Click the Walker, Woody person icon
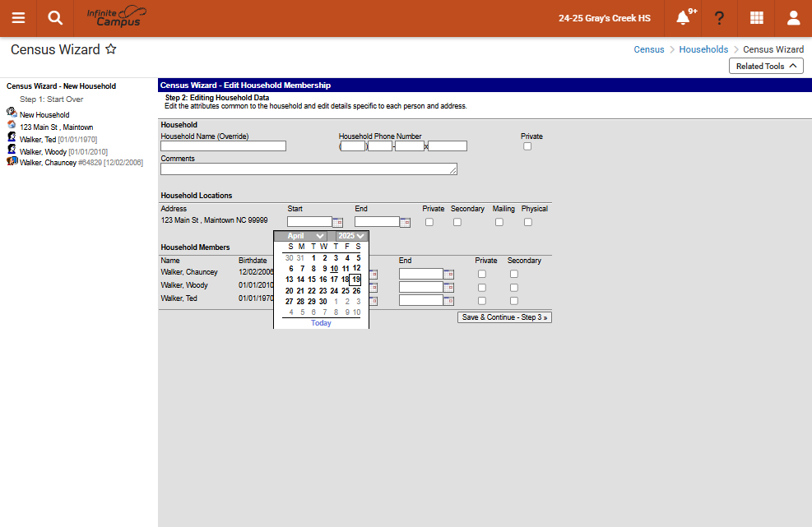The width and height of the screenshot is (812, 527). coord(12,149)
